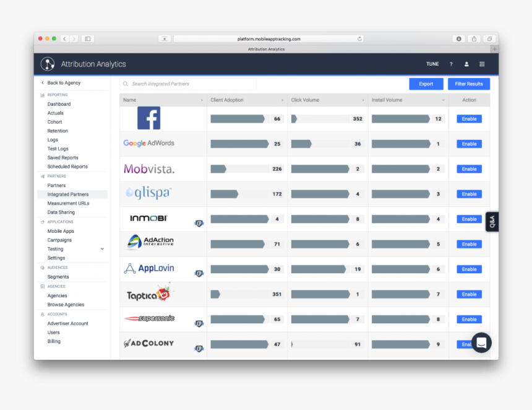This screenshot has width=532, height=410.
Task: Open Billing in the sidebar
Action: (x=54, y=341)
